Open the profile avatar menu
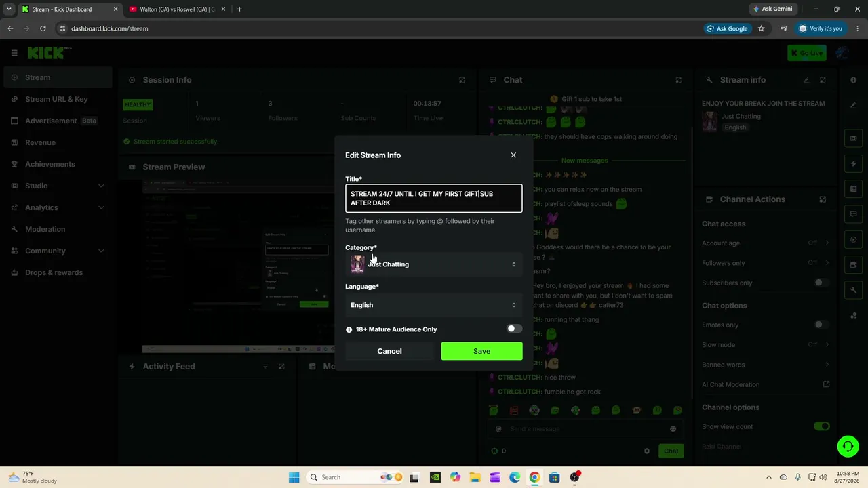 [x=843, y=53]
